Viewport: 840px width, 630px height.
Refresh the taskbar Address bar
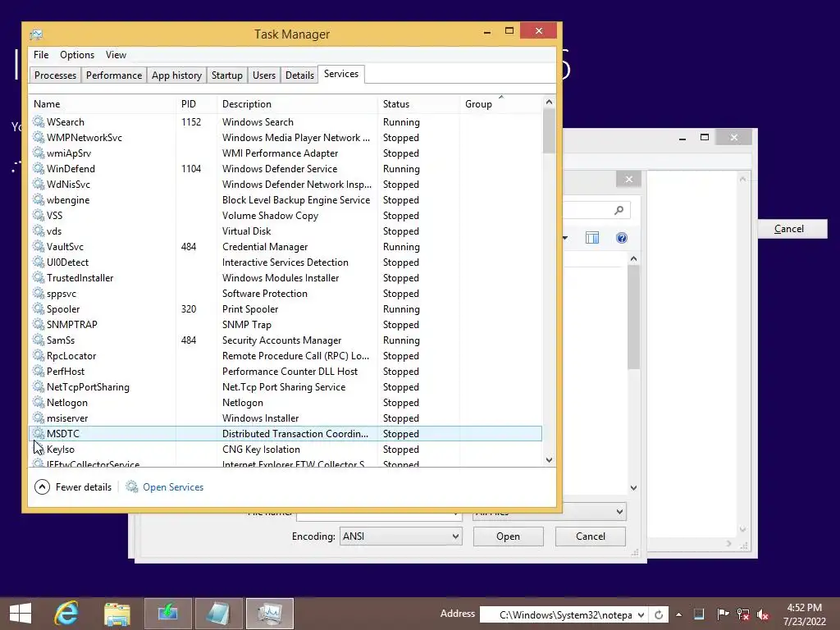click(659, 614)
